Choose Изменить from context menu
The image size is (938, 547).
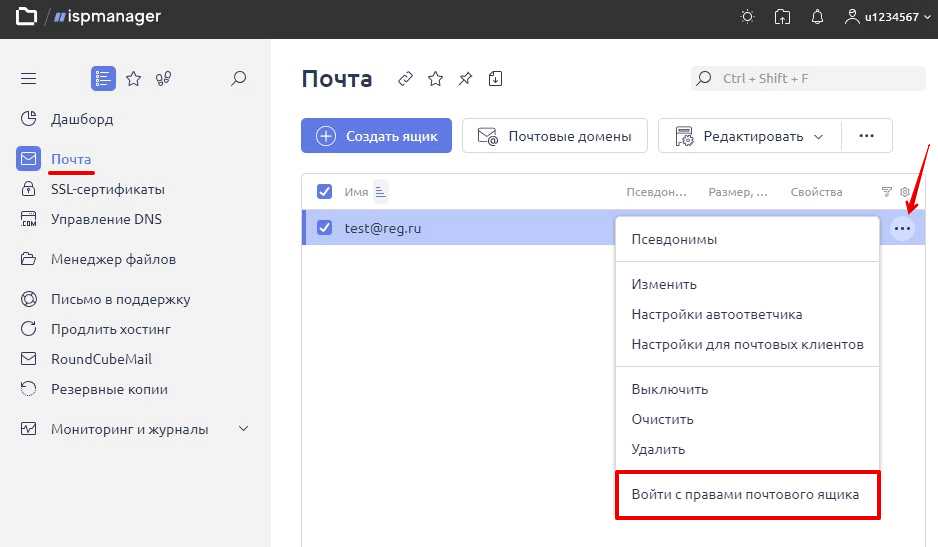coord(664,284)
